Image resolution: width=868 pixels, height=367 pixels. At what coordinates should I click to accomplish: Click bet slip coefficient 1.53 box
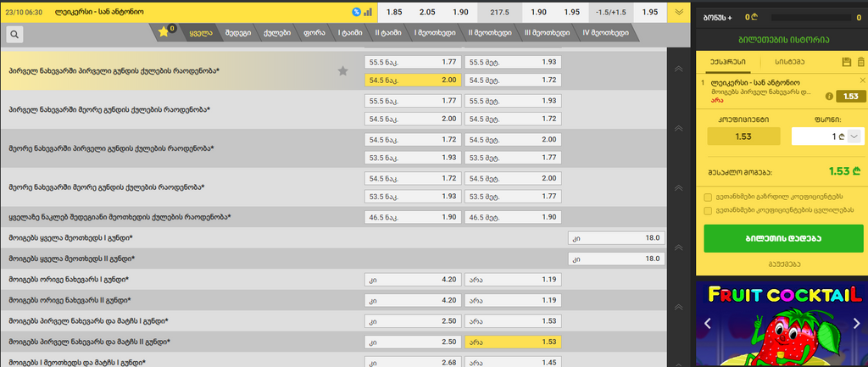[x=743, y=136]
